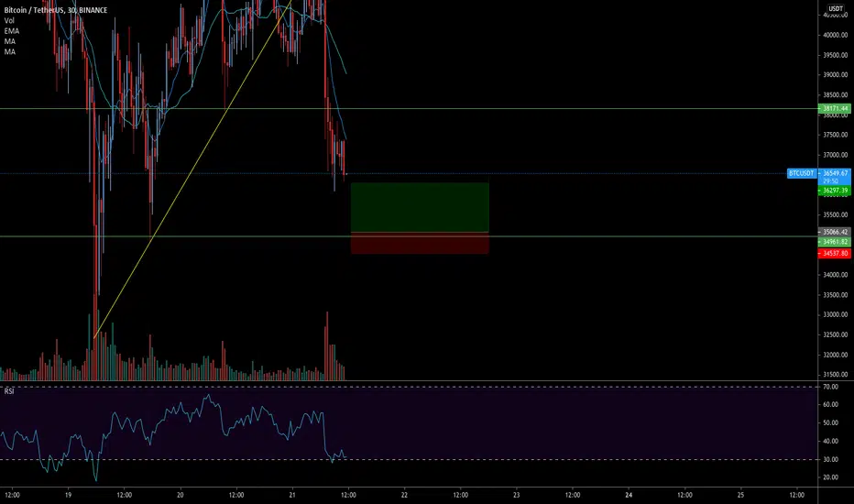Click date 25 on the time axis
The height and width of the screenshot is (504, 854).
pos(740,495)
